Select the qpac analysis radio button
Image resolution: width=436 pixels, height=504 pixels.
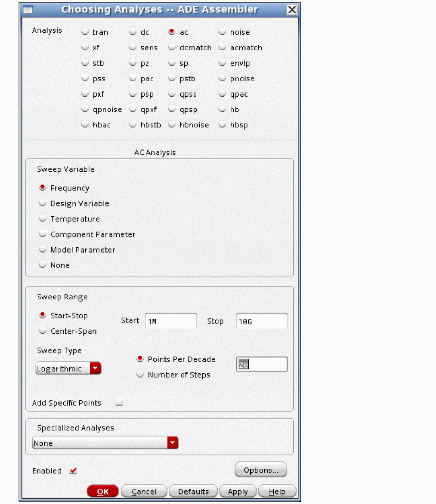click(x=223, y=94)
